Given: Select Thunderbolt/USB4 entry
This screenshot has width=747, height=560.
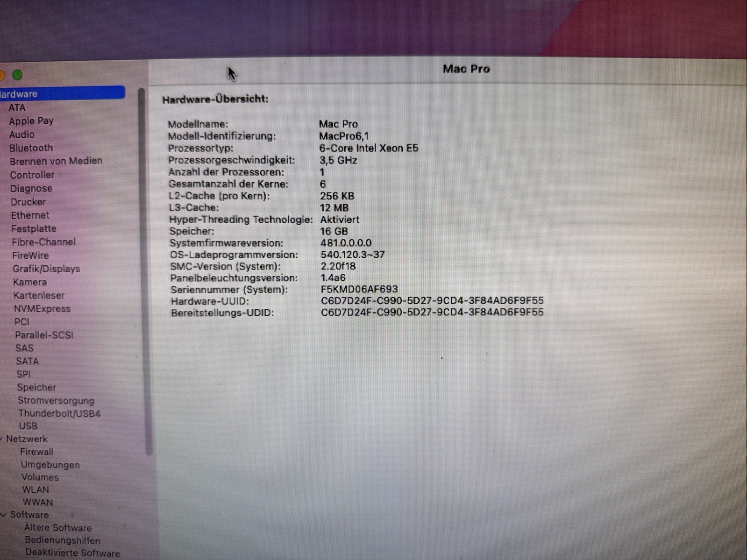Looking at the screenshot, I should (59, 413).
